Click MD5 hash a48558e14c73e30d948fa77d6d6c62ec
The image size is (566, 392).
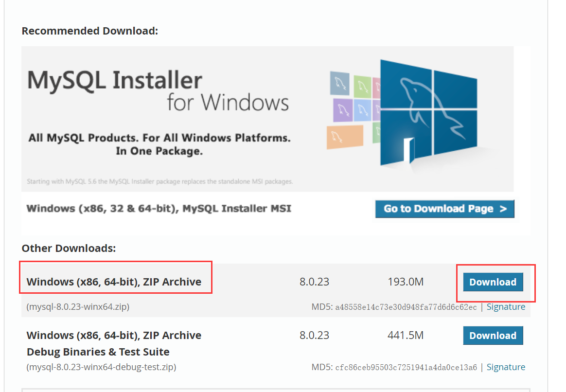406,307
